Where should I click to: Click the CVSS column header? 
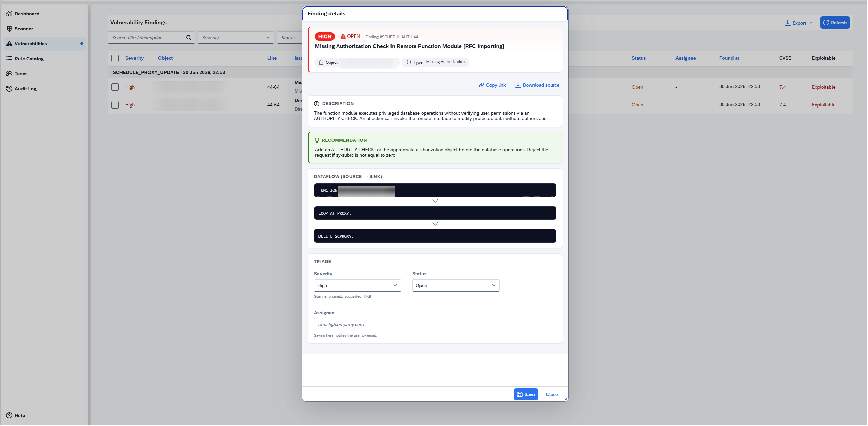point(785,58)
